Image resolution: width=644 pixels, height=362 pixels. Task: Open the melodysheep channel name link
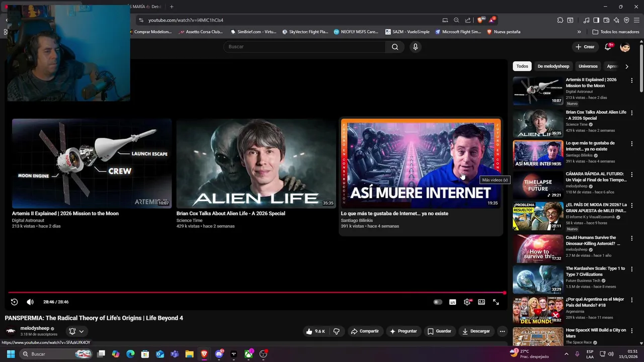pyautogui.click(x=35, y=328)
